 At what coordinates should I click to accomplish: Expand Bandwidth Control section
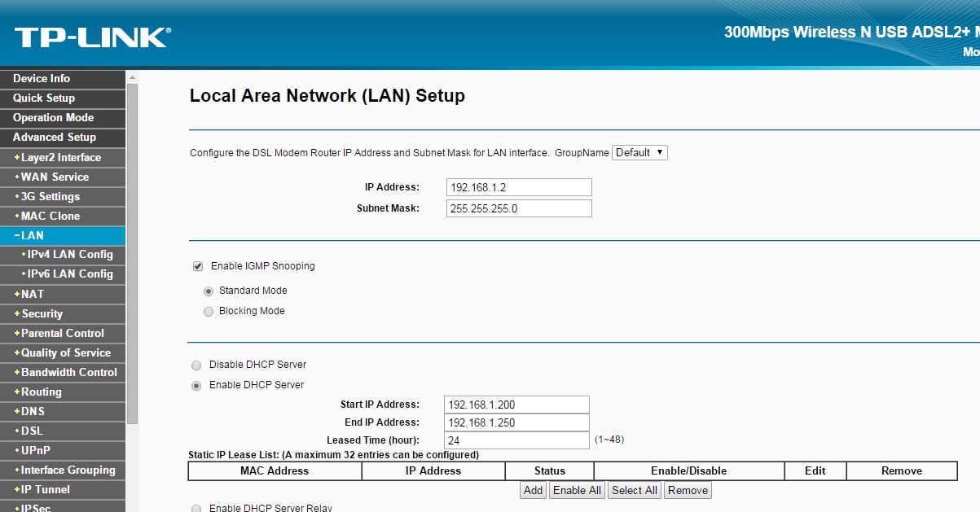63,373
